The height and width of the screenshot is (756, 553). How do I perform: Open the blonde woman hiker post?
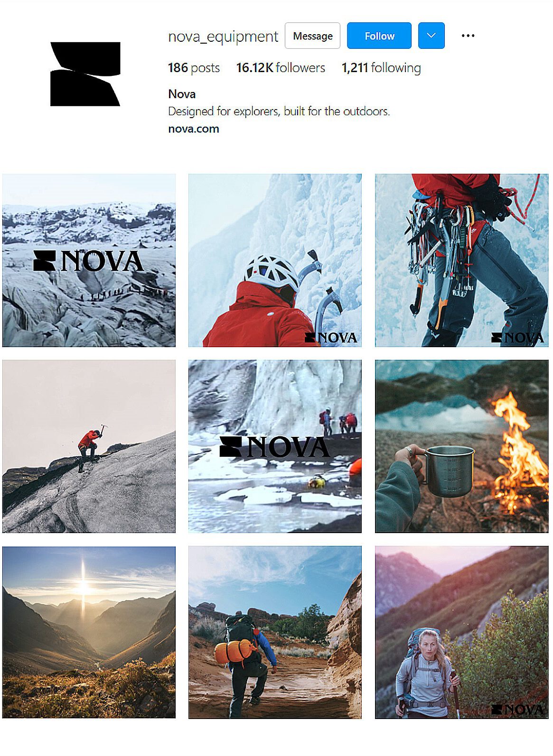461,632
